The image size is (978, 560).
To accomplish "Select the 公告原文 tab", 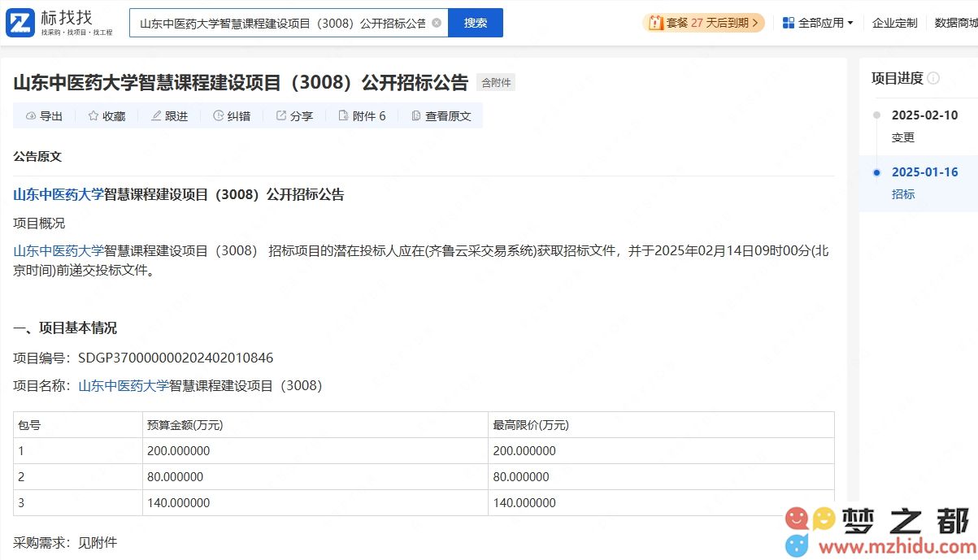I will pyautogui.click(x=37, y=156).
